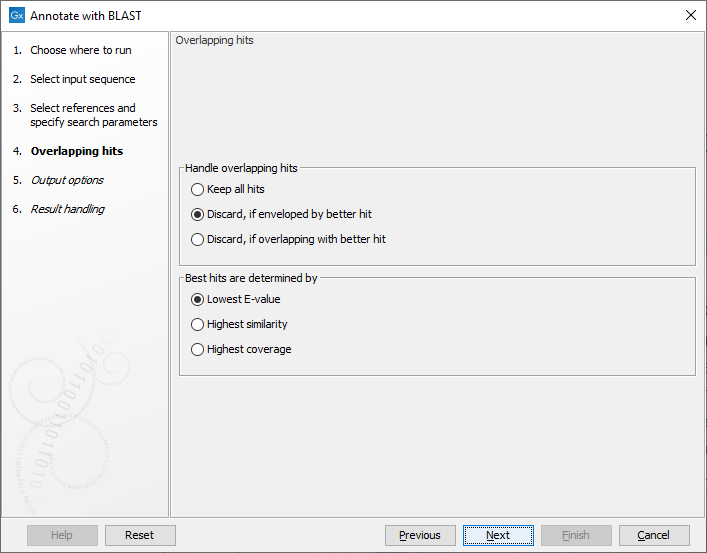Click the Reset button

(140, 535)
